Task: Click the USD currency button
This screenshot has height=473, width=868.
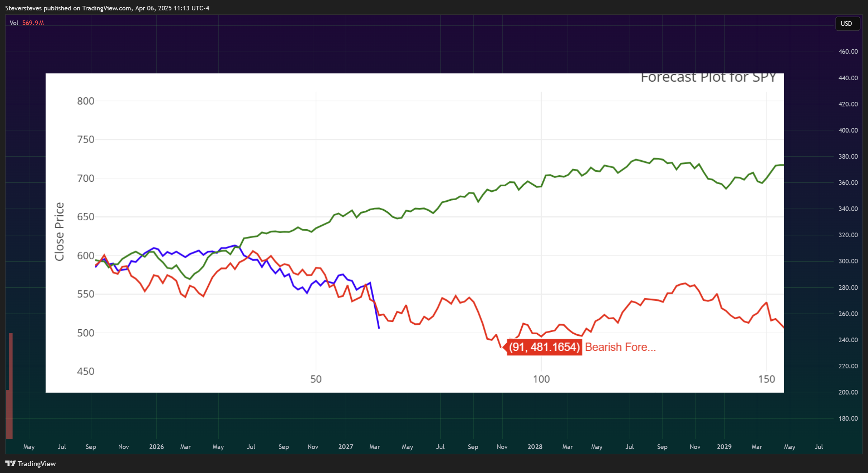Action: [x=847, y=24]
